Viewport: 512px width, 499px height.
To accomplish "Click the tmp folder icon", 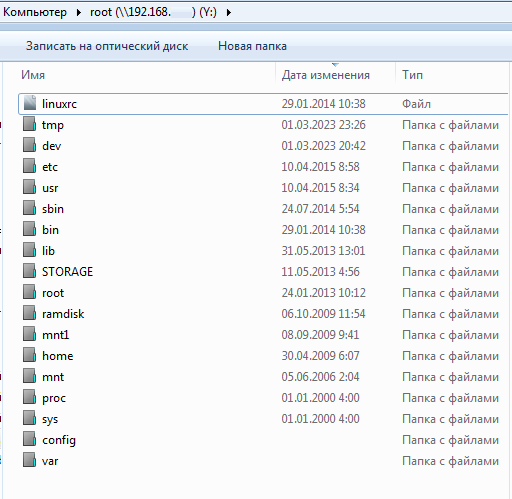I will tap(30, 124).
